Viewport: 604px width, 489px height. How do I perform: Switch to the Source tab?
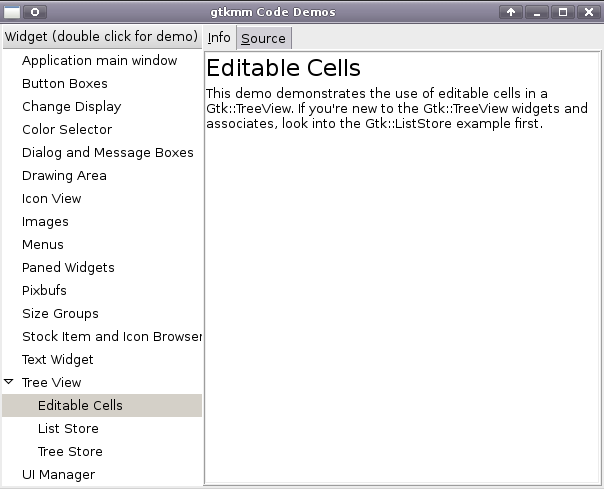pyautogui.click(x=263, y=38)
